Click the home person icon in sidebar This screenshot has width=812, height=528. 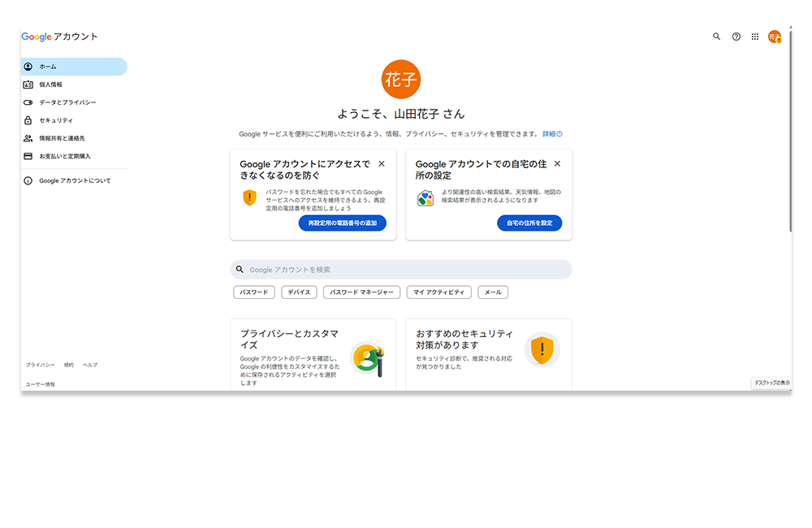[28, 67]
